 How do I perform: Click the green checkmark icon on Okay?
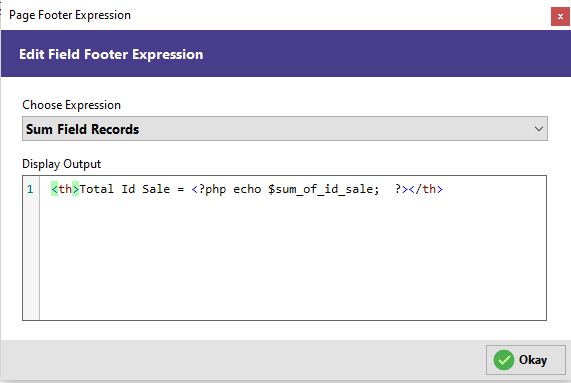pyautogui.click(x=504, y=360)
